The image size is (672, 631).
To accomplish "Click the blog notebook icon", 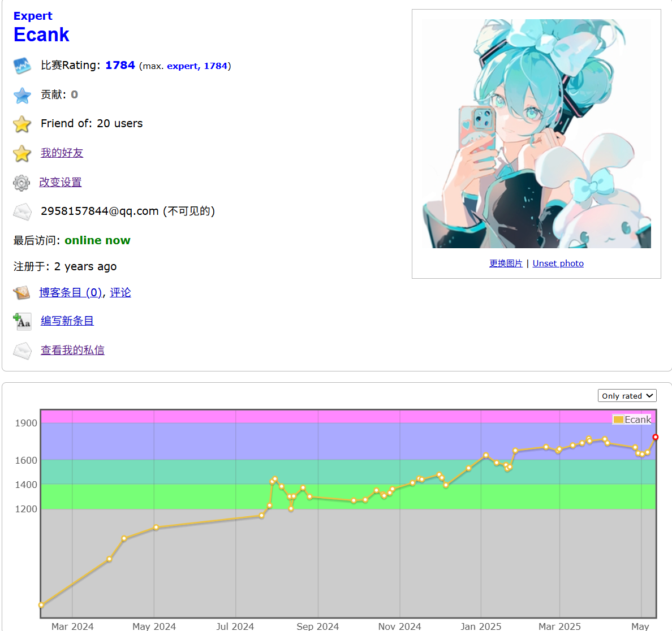I will click(21, 292).
